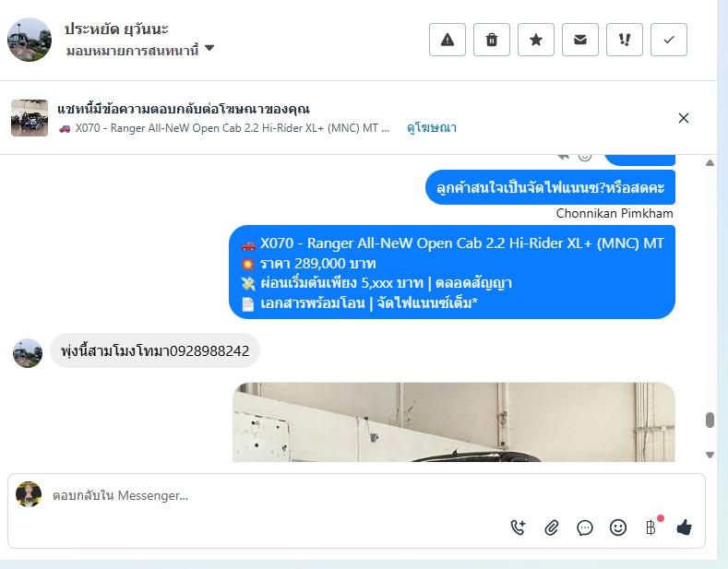728x569 pixels.
Task: Open saved replies speech-bubble icon
Action: [585, 528]
